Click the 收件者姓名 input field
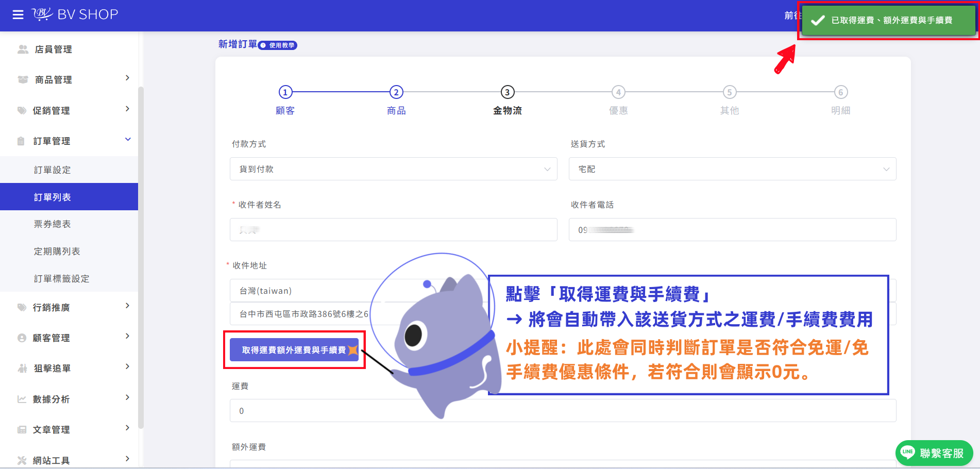Viewport: 980px width, 469px height. coord(394,230)
